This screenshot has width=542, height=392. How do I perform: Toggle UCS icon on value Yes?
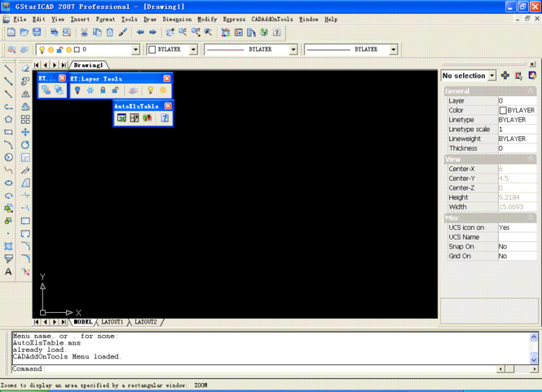tap(517, 227)
